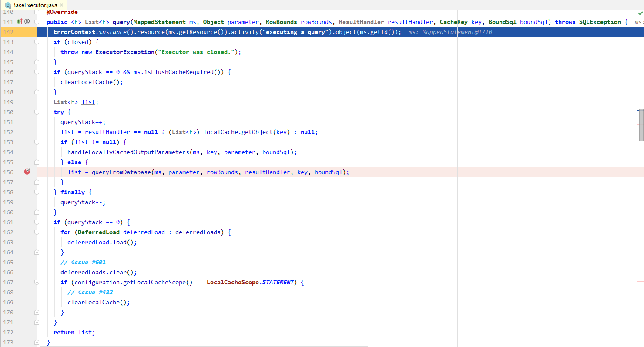
Task: Click SQLException in the method signature
Action: point(600,22)
